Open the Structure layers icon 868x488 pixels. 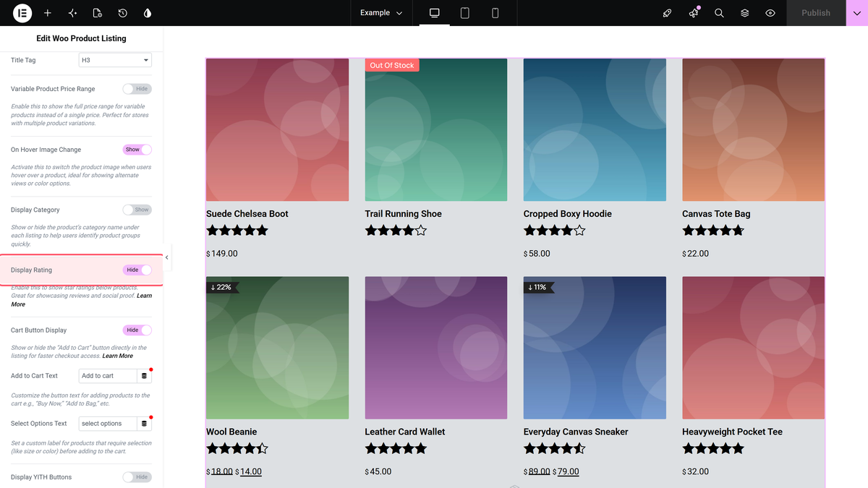[x=745, y=13]
